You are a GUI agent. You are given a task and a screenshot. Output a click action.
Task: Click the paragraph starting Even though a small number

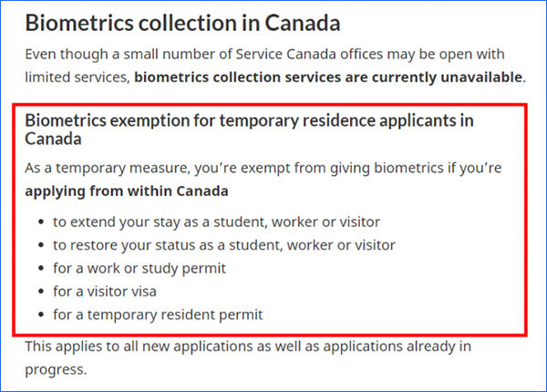point(275,66)
